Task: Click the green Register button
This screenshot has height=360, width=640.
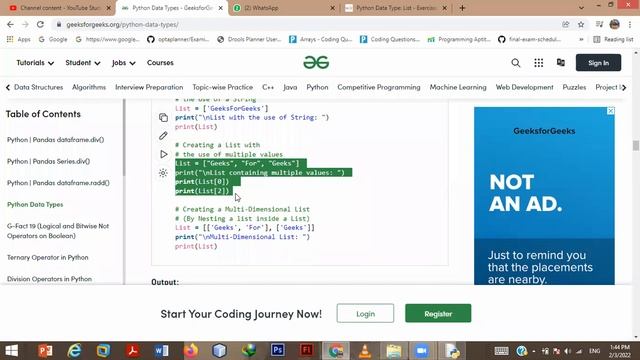Action: pos(438,313)
